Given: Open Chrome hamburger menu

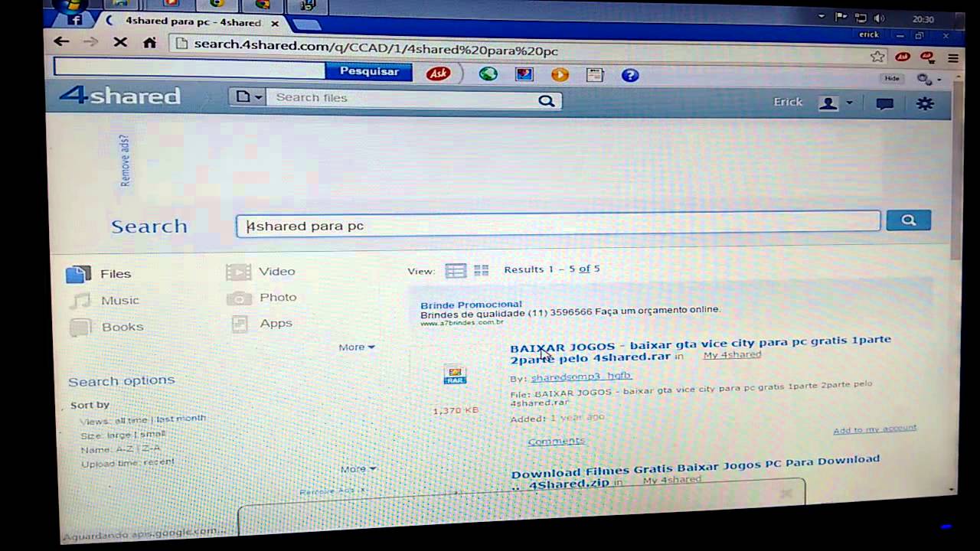Looking at the screenshot, I should tap(953, 58).
